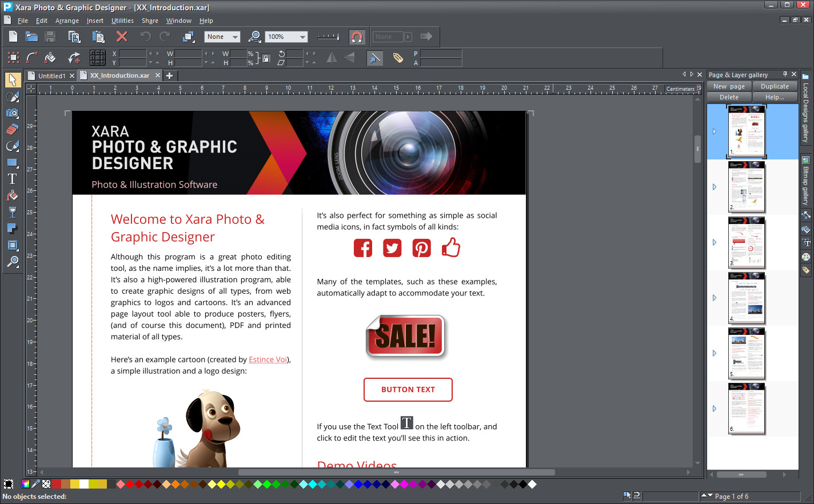Pick the Rectangle shape tool

click(x=12, y=163)
